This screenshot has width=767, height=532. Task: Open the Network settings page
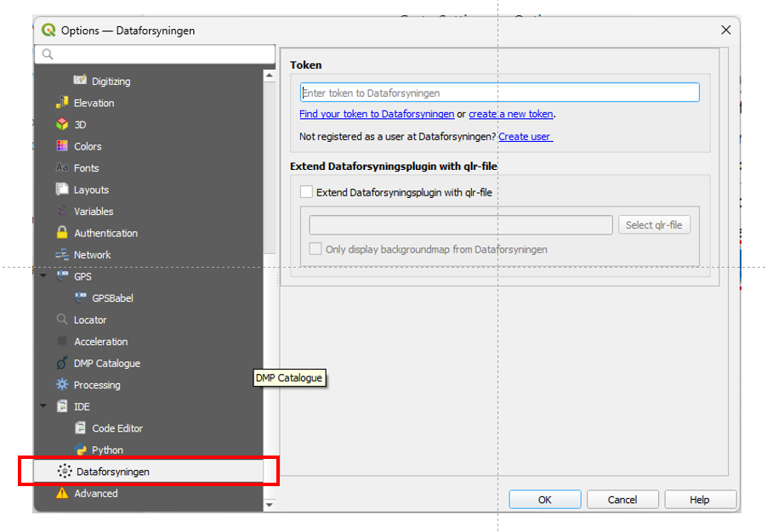click(x=92, y=255)
